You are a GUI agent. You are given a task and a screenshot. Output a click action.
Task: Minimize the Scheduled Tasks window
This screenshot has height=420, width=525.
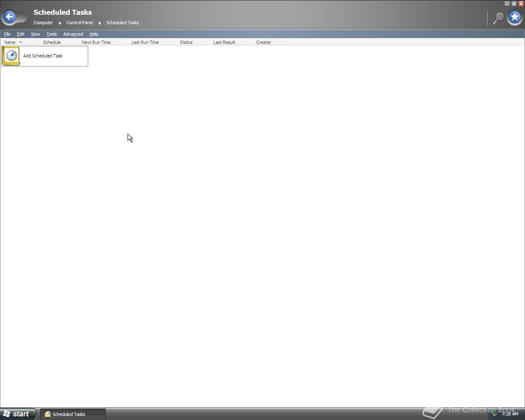click(507, 4)
